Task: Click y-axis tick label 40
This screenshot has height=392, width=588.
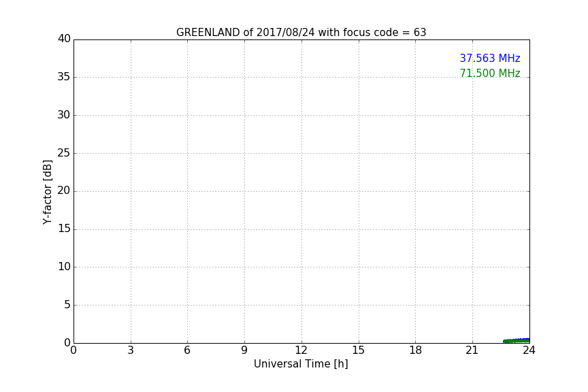Action: point(64,39)
